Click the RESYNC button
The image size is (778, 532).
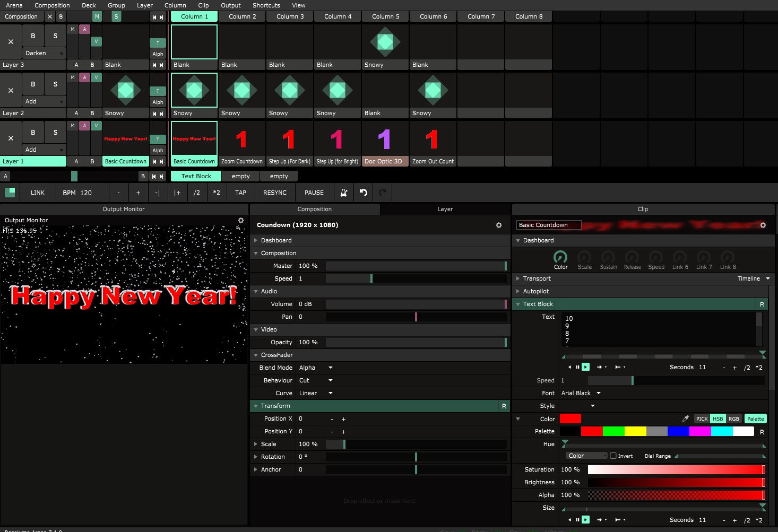tap(274, 193)
